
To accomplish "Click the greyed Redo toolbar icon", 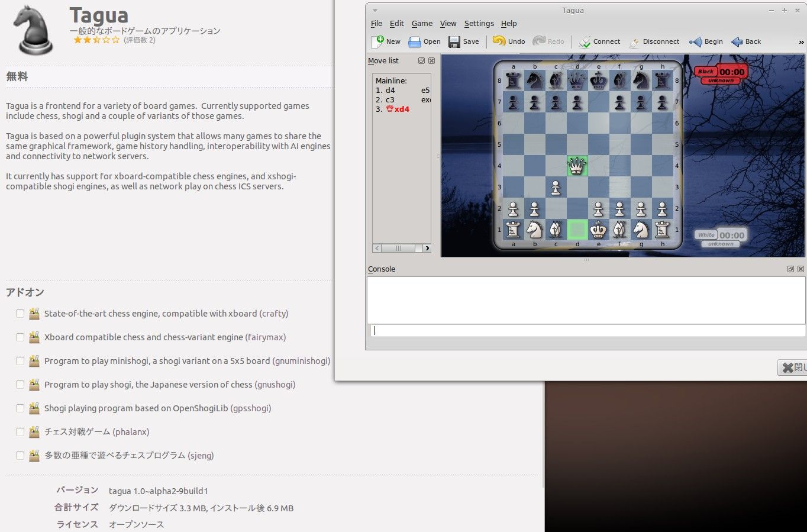I will pyautogui.click(x=539, y=41).
